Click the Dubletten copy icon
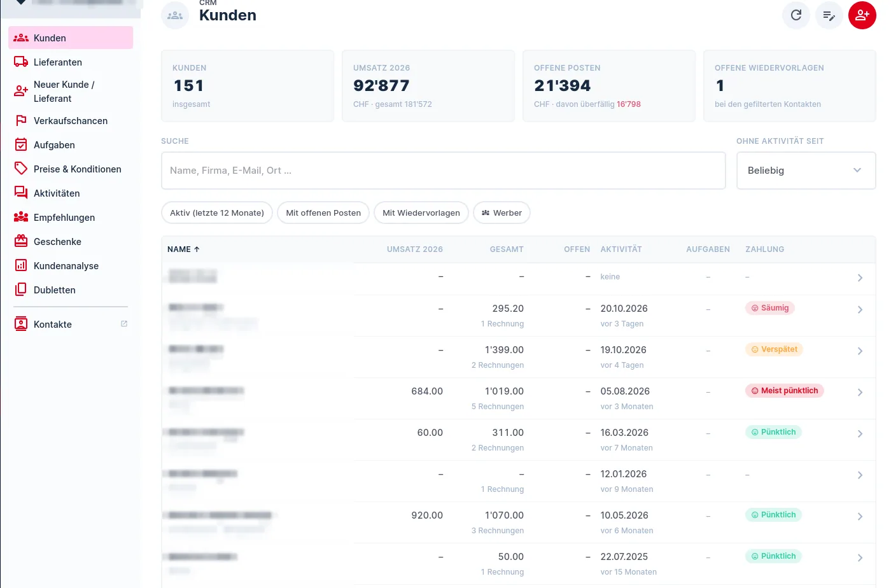891x588 pixels. click(21, 290)
